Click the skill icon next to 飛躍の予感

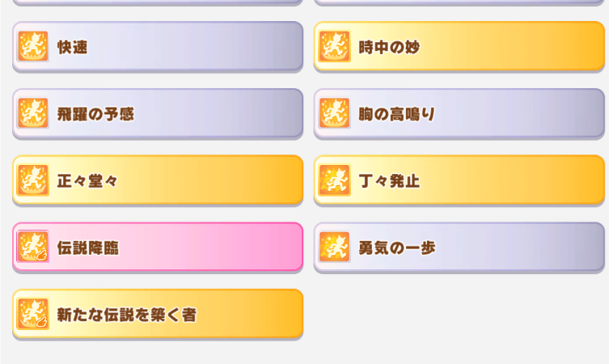pos(33,113)
